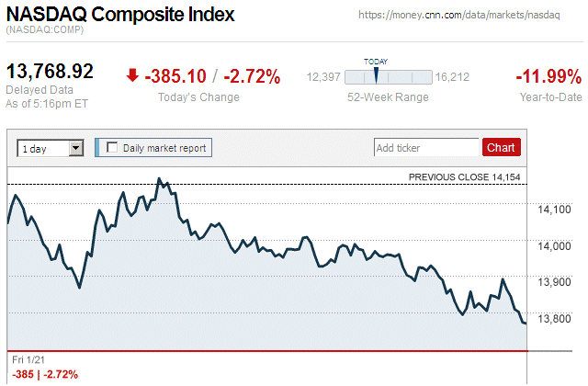Click the NASDAQ:COMP ticker symbol text

tap(46, 31)
